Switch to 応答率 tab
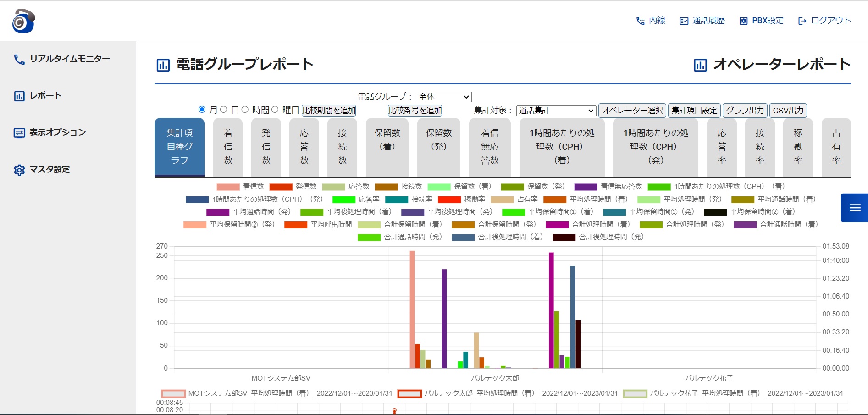 722,147
